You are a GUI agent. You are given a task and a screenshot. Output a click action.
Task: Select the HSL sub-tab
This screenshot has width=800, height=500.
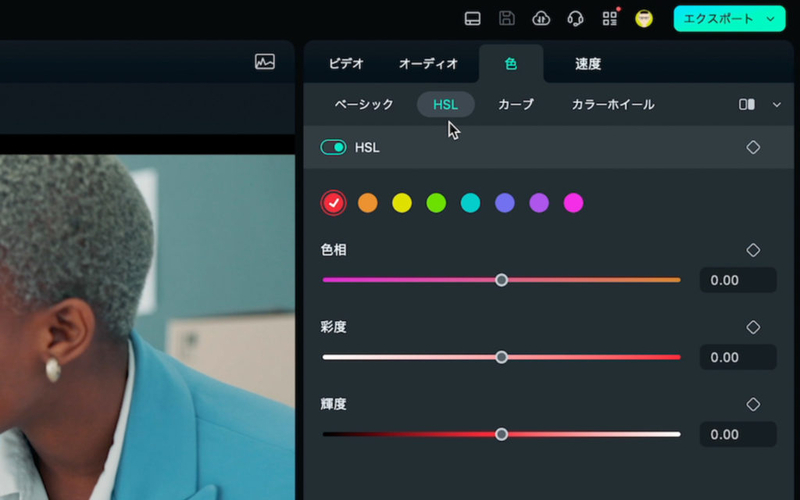445,105
